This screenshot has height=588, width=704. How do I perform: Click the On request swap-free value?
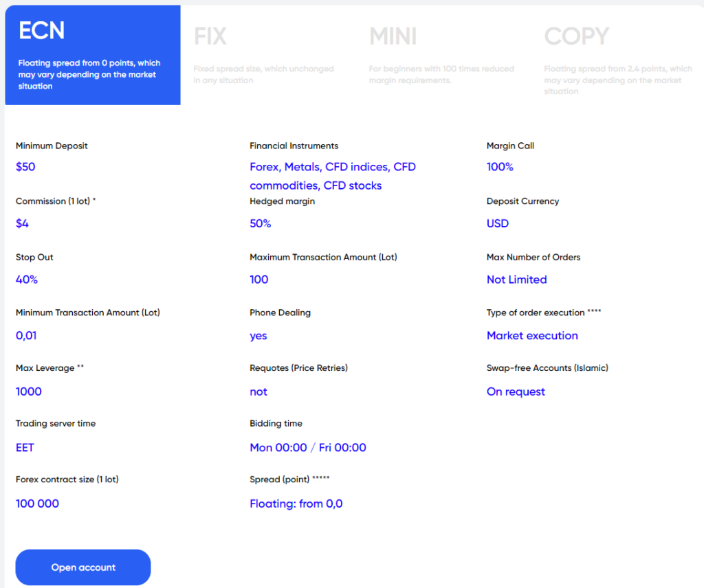pos(516,392)
